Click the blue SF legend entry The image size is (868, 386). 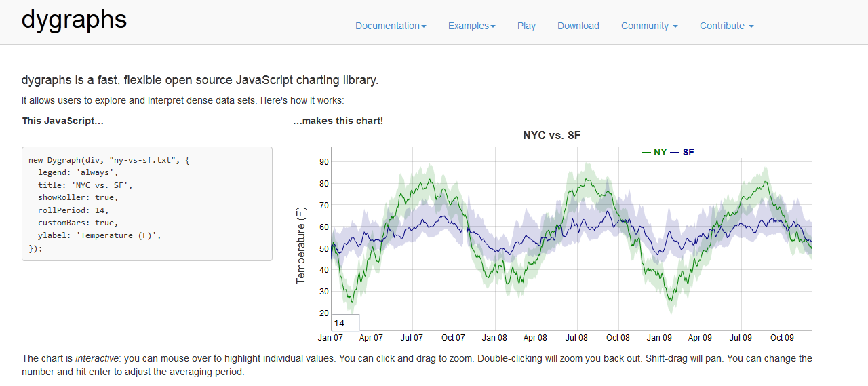click(x=684, y=152)
